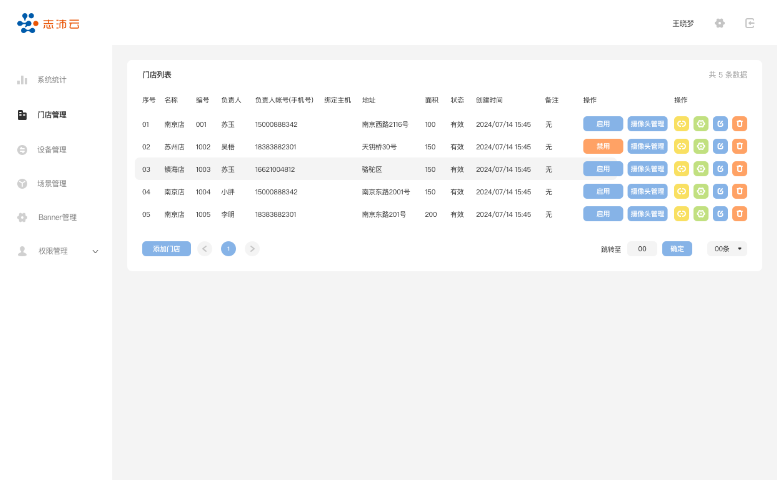Click the green gear icon in row 03
This screenshot has width=777, height=480.
[x=701, y=169]
